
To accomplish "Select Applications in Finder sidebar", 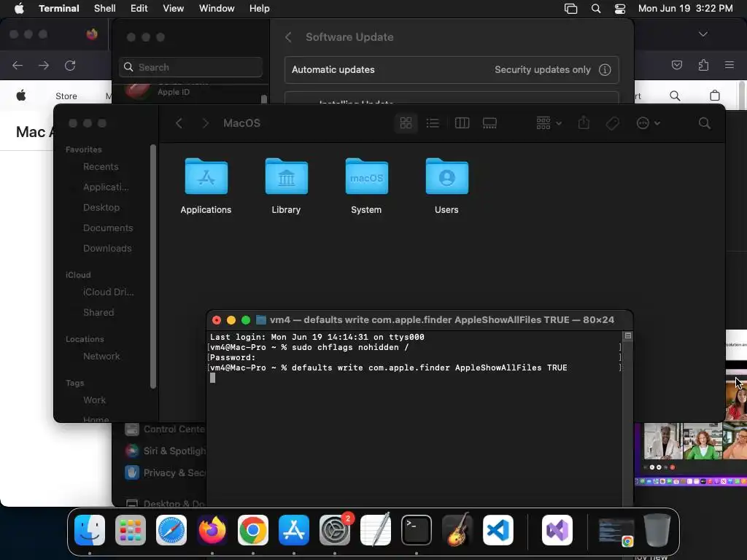I will pyautogui.click(x=106, y=187).
